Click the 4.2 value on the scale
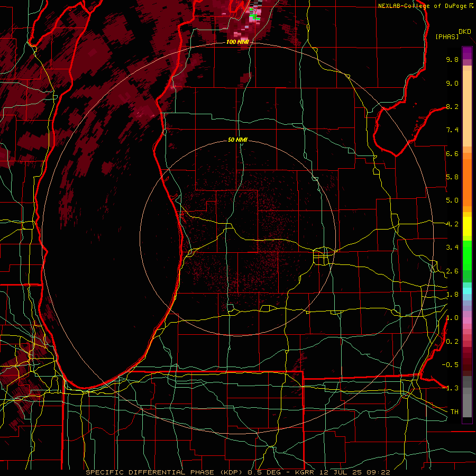Viewport: 476px width, 476px height. 452,224
